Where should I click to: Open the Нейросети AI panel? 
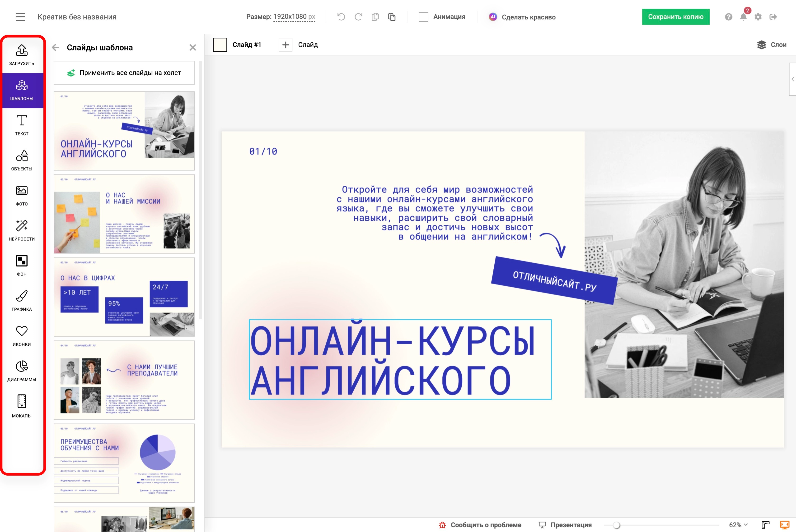click(x=21, y=230)
